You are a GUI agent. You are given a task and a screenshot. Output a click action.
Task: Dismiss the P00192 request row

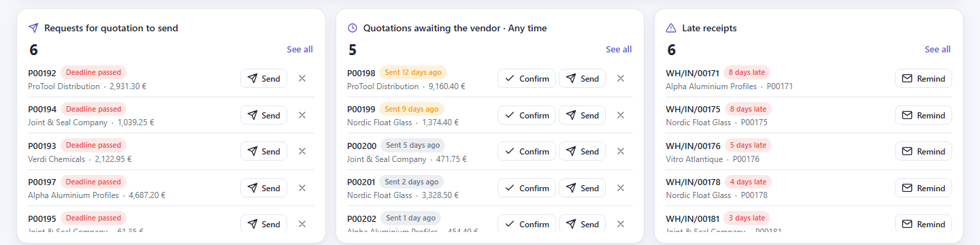[x=302, y=78]
